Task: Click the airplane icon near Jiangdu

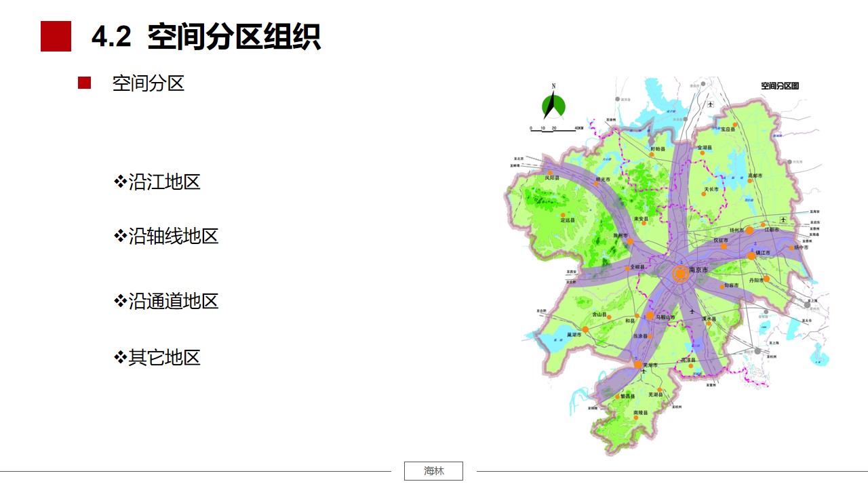Action: pyautogui.click(x=783, y=219)
